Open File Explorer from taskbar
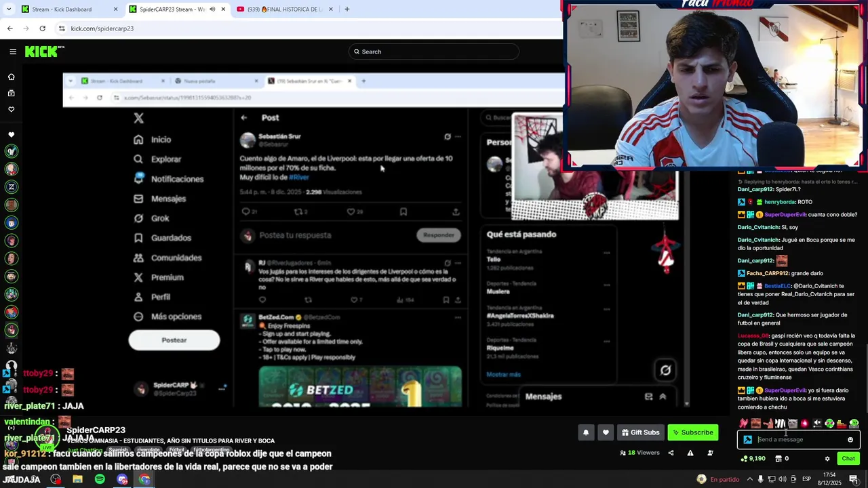This screenshot has width=868, height=488. click(77, 479)
